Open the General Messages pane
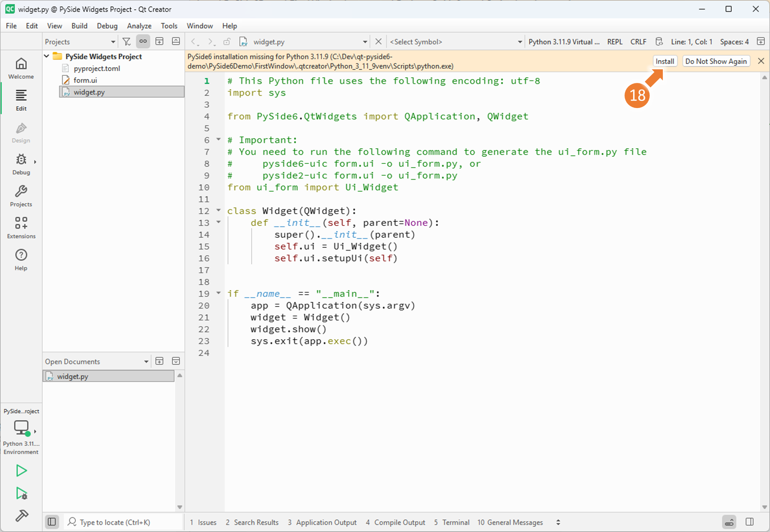This screenshot has width=770, height=532. (x=510, y=522)
